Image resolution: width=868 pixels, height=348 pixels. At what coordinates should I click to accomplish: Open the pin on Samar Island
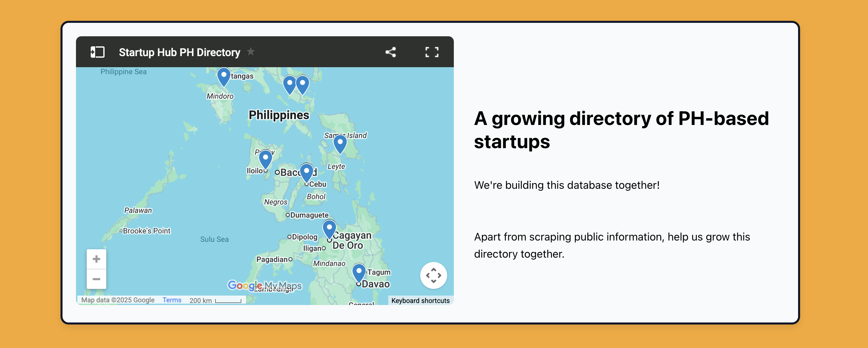pos(340,144)
